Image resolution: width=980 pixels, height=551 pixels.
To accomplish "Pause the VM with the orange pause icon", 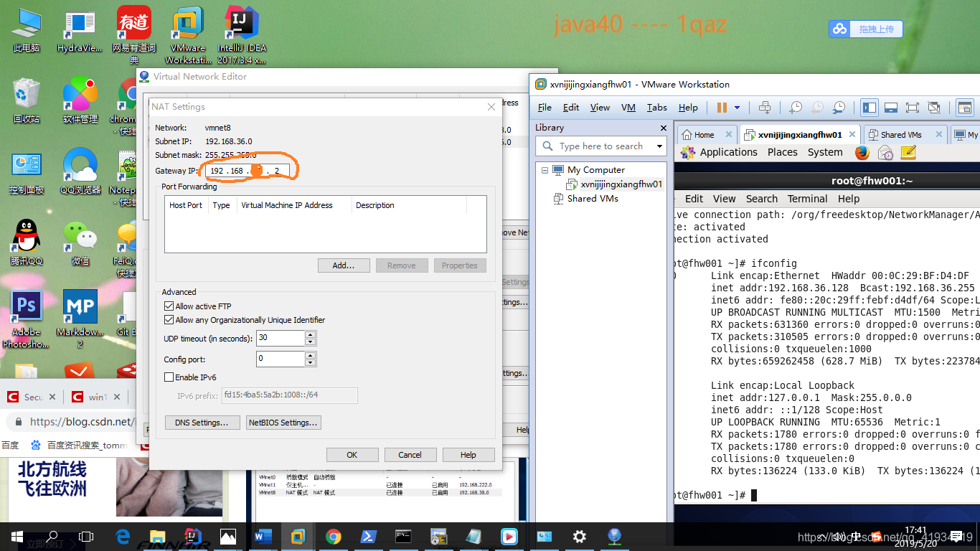I will 721,108.
